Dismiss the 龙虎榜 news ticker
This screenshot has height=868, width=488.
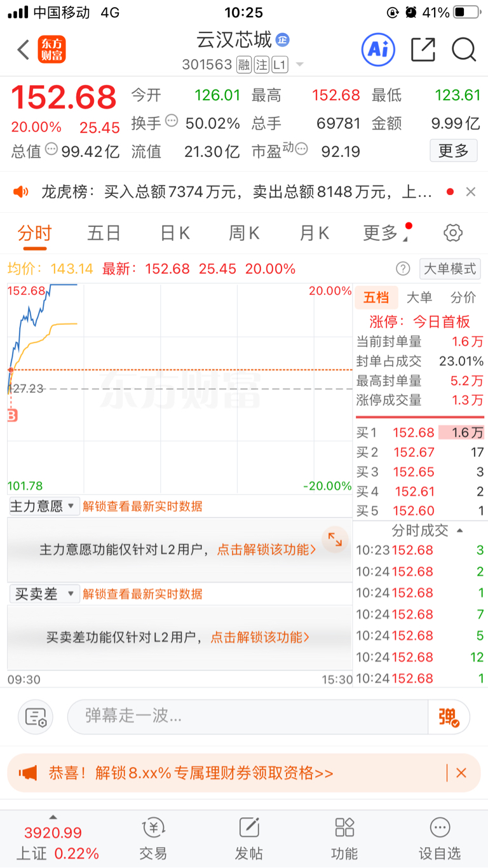(x=470, y=191)
